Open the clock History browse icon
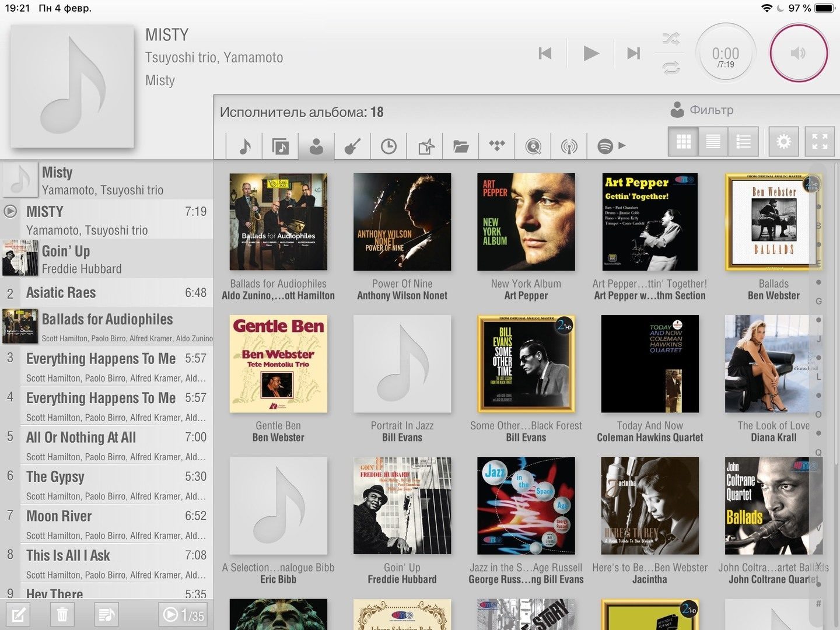Viewport: 840px width, 630px height. tap(388, 146)
